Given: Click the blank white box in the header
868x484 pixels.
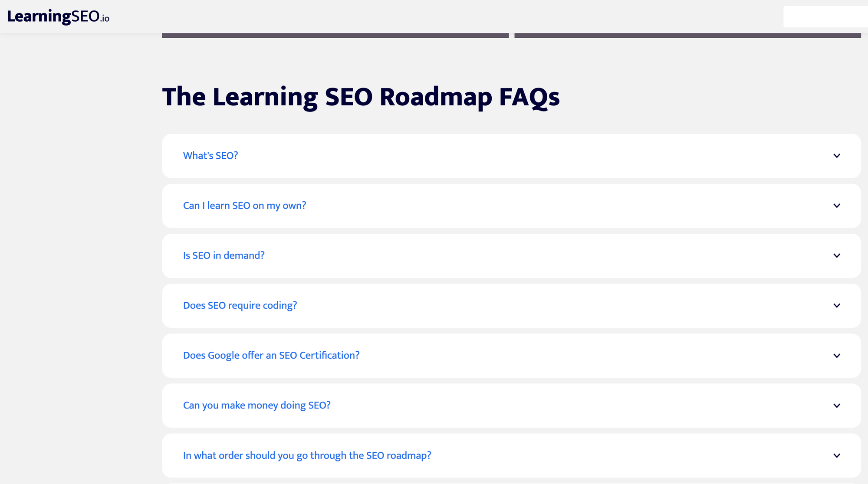Looking at the screenshot, I should pos(825,16).
